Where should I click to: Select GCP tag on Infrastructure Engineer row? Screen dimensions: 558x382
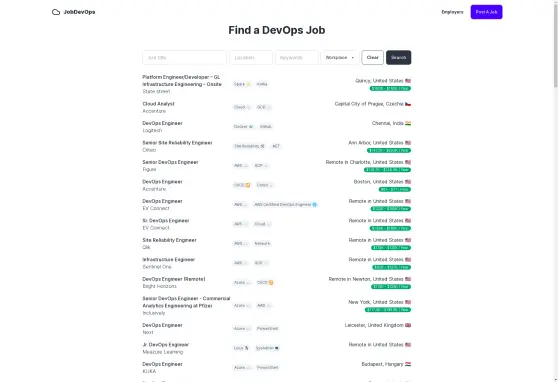pyautogui.click(x=261, y=263)
